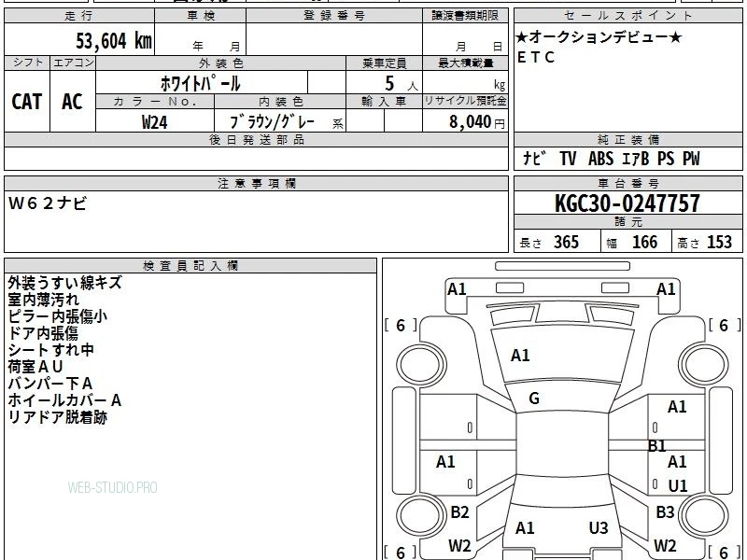This screenshot has height=560, width=747.
Task: Click the 純正装備 header
Action: pyautogui.click(x=627, y=139)
